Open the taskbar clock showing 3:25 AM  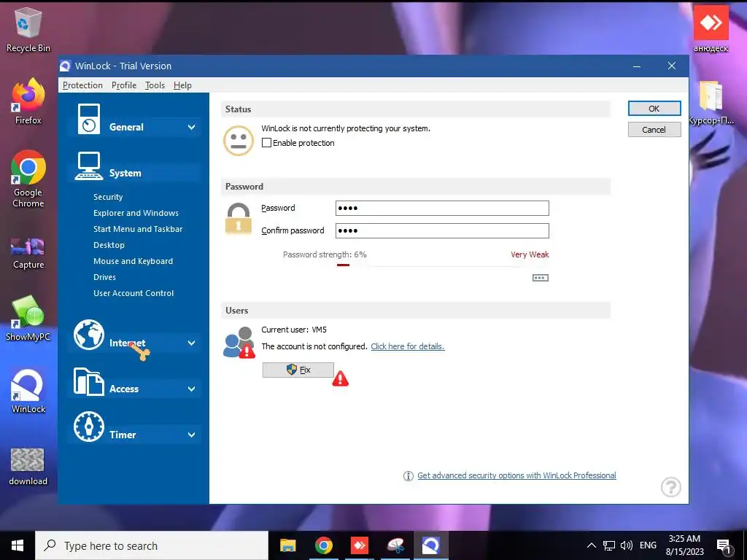coord(684,545)
